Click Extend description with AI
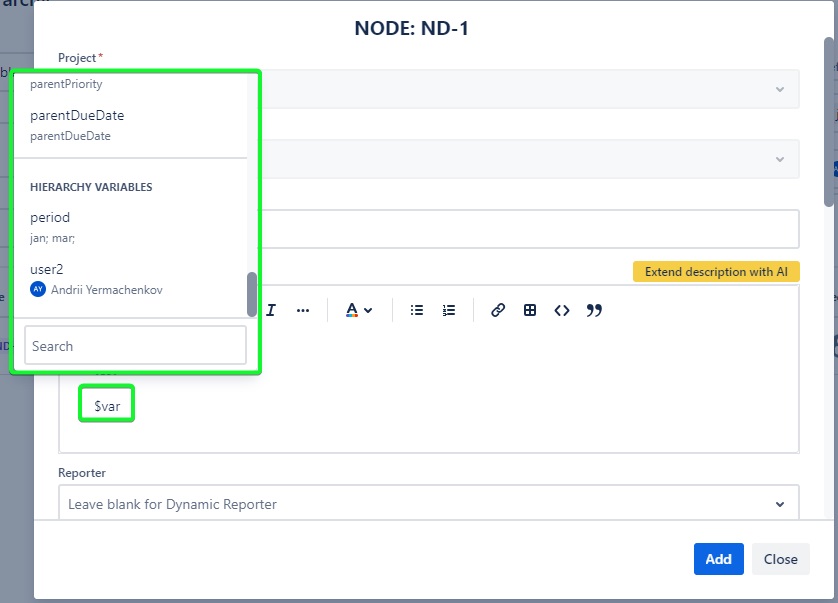 click(x=716, y=272)
